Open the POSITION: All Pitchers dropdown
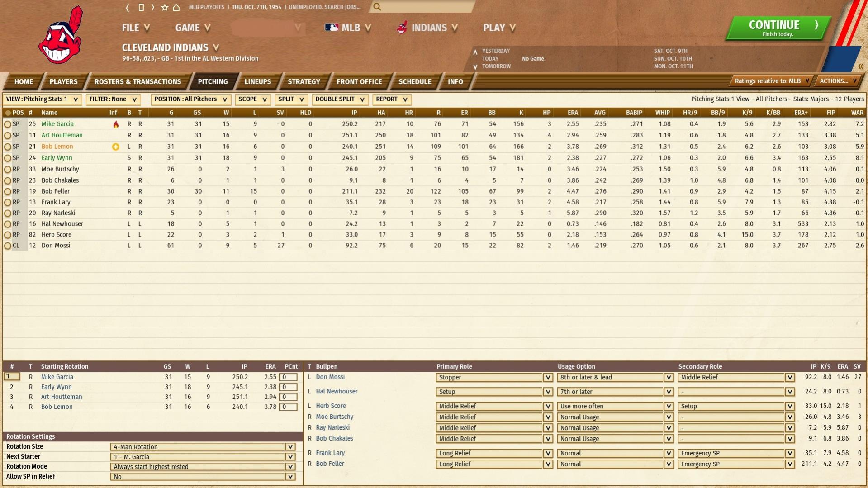This screenshot has width=868, height=488. [191, 99]
